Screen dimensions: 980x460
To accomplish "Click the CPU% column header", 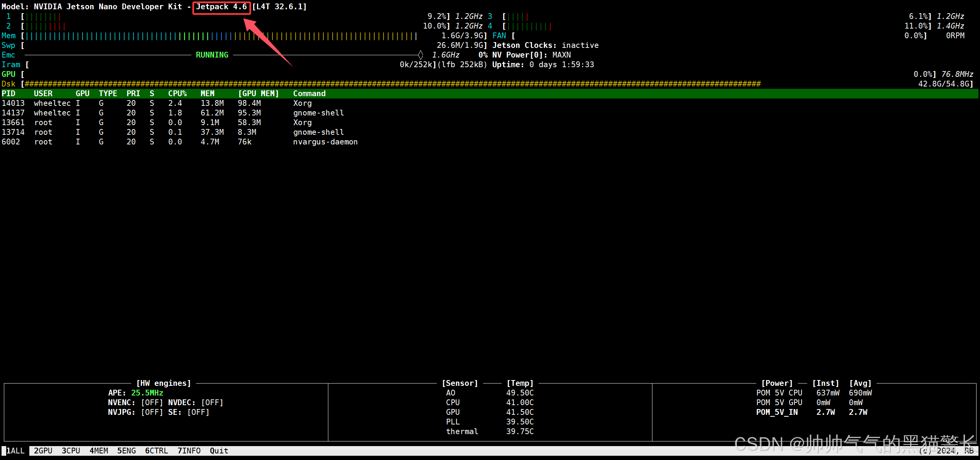I will point(177,93).
